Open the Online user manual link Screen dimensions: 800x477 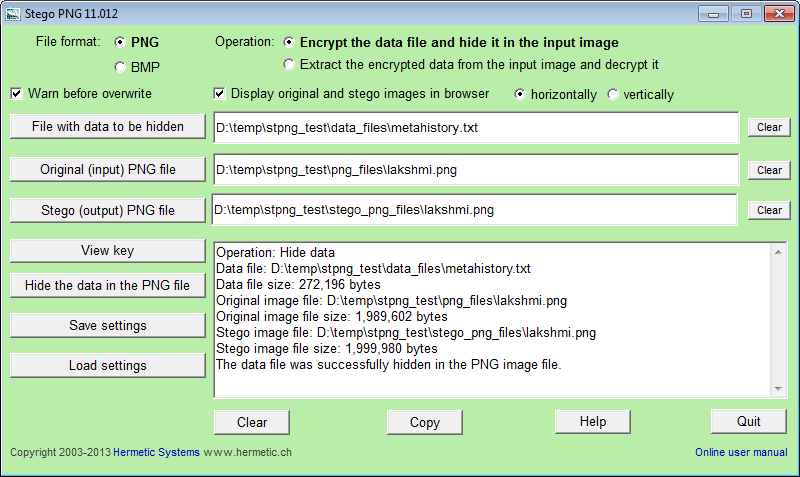(741, 453)
